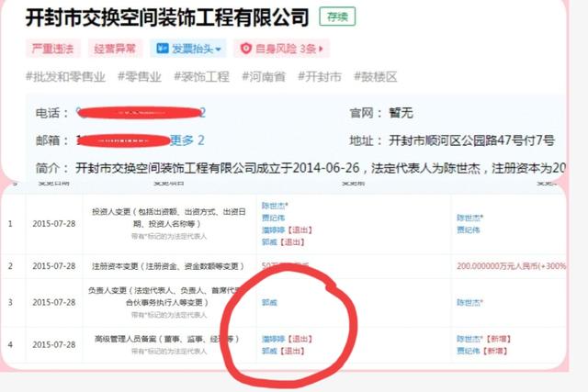Image resolution: width=588 pixels, height=392 pixels.
Task: Click 郭威【退出】 in row 1
Action: (283, 242)
